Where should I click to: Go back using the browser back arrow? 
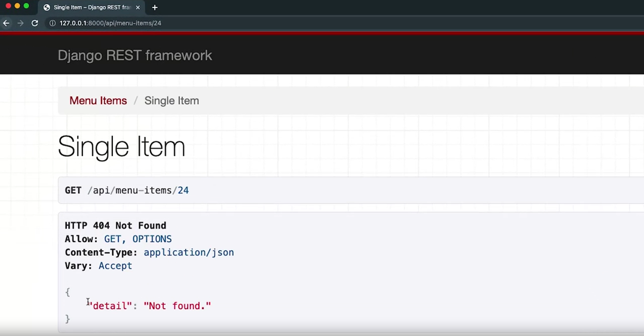(6, 23)
